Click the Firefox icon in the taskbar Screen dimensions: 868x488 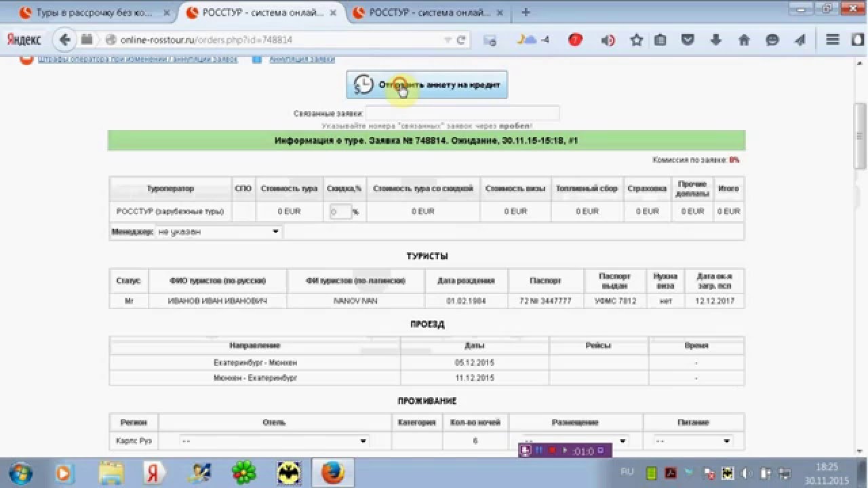click(x=333, y=472)
